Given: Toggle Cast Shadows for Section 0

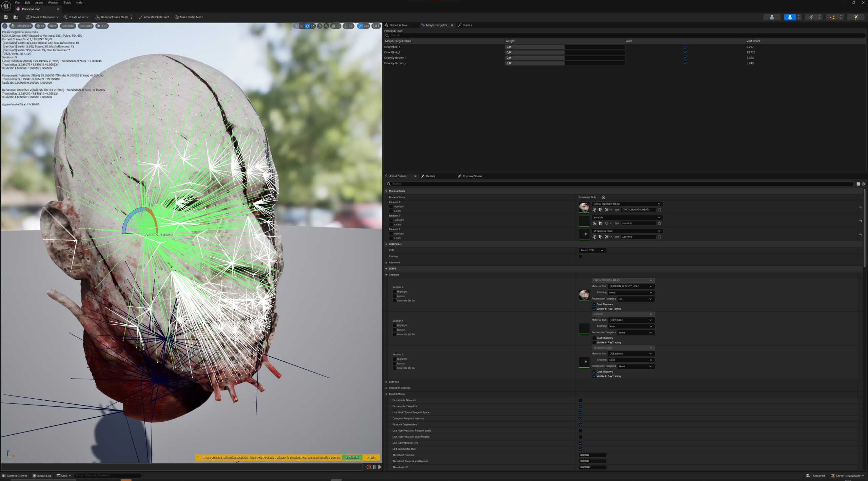Looking at the screenshot, I should (x=594, y=304).
